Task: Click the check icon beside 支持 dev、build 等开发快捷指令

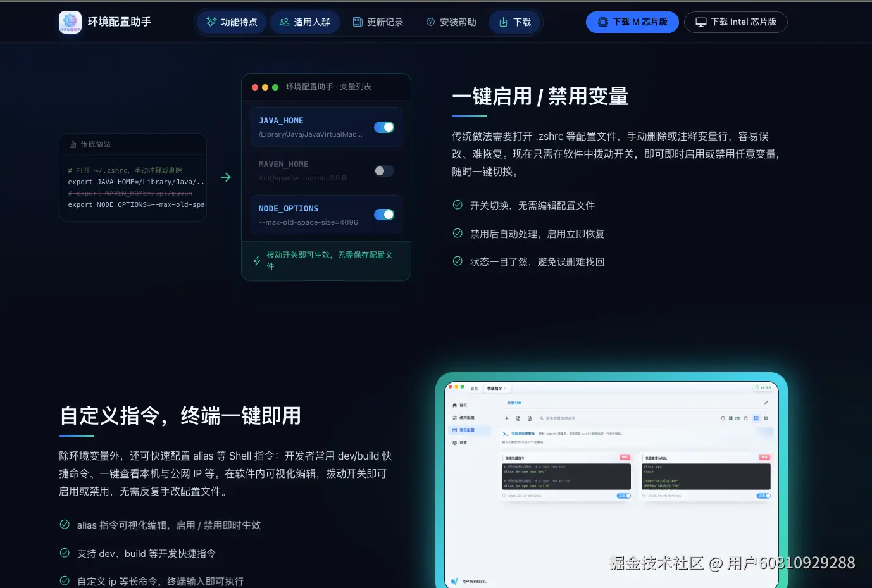Action: 65,553
